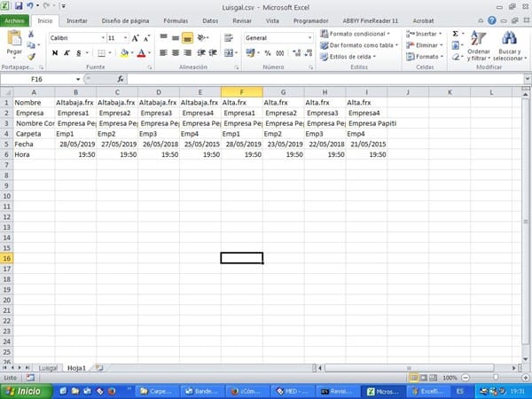Switch to the Fórmulas tab
Screen dimensions: 532x399
pos(176,21)
